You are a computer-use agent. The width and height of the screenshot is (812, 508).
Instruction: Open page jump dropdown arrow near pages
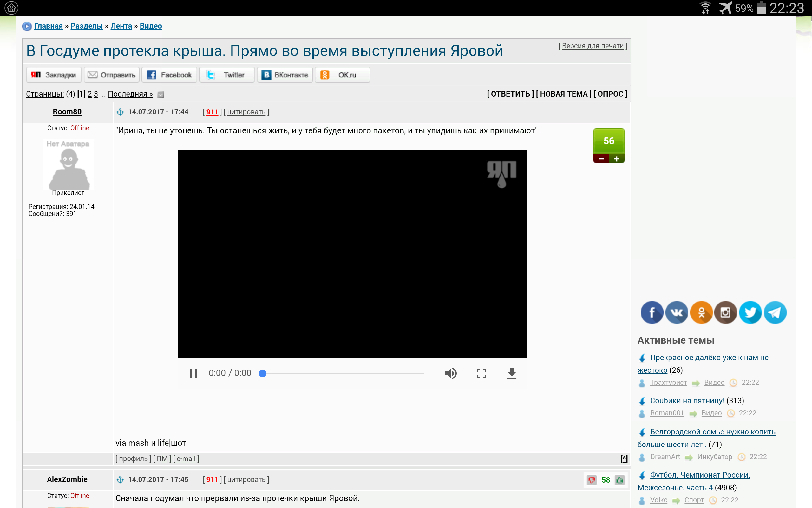161,95
